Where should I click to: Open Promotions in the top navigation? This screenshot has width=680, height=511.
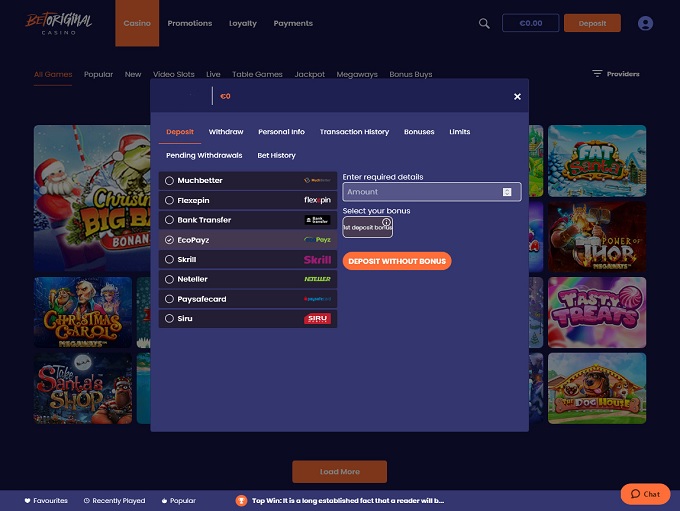[x=190, y=23]
